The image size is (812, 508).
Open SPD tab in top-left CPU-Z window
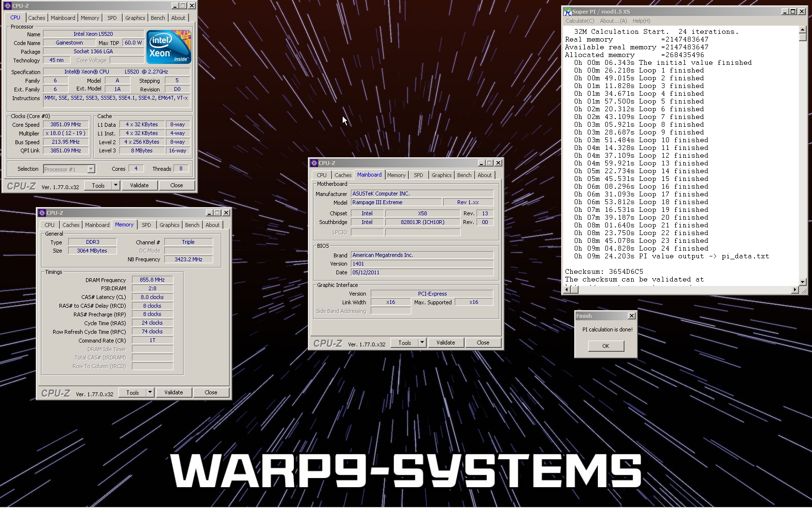tap(112, 18)
